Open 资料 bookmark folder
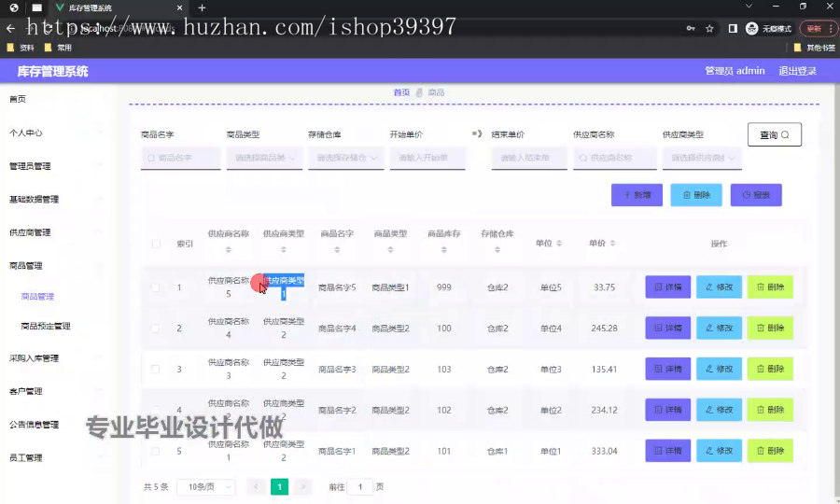840x504 pixels. coord(21,48)
